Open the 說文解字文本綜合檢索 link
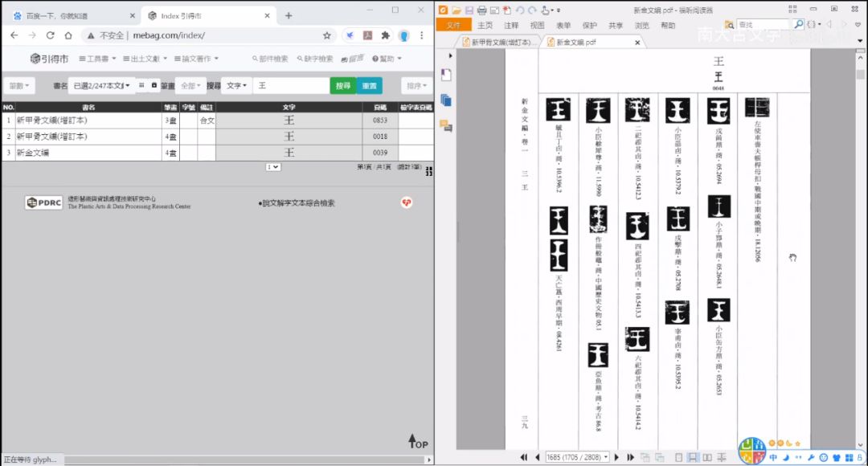868x466 pixels. click(x=297, y=202)
